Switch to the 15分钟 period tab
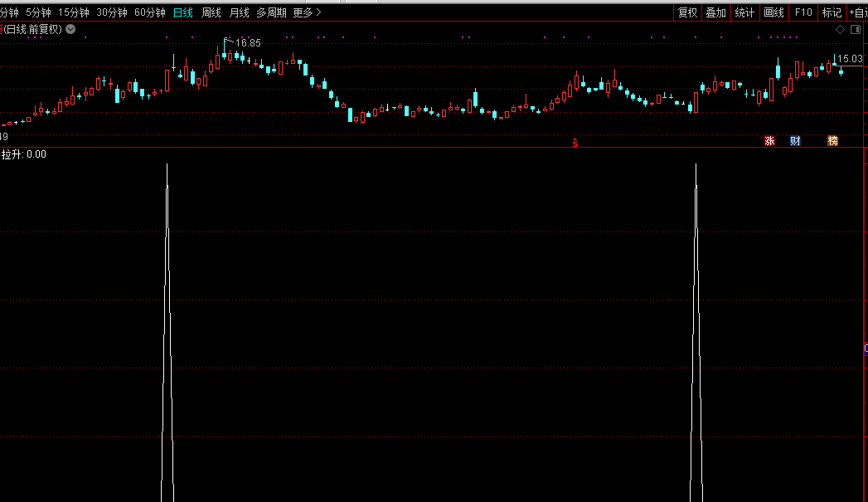The height and width of the screenshot is (502, 868). click(x=73, y=12)
